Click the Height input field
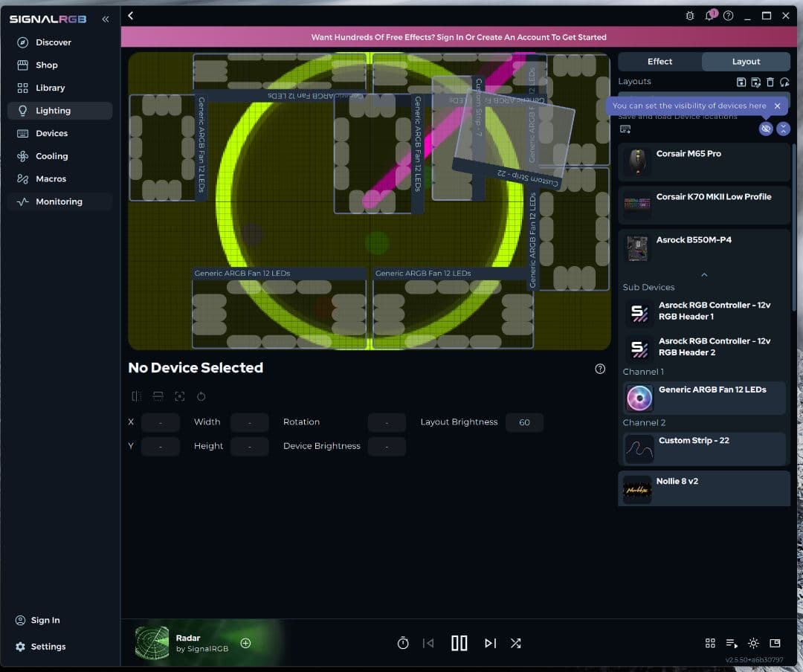 tap(249, 447)
